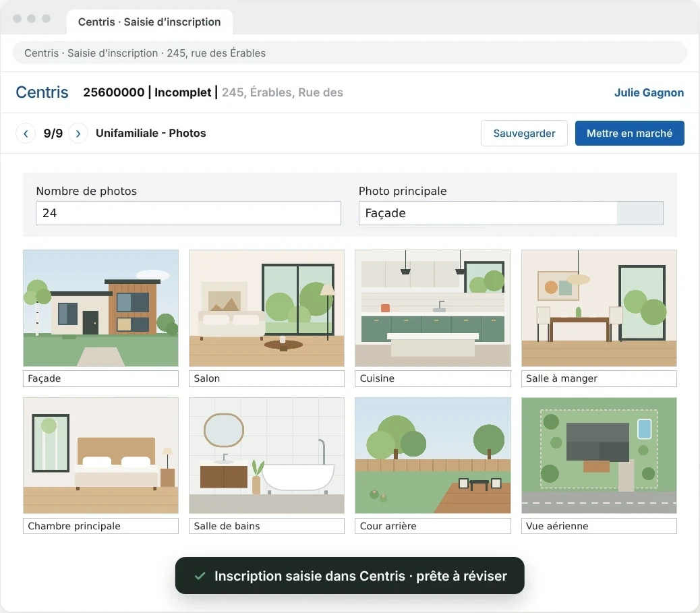Screen dimensions: 700x613
Task: Select the Façade house photo thumbnail
Action: (101, 308)
